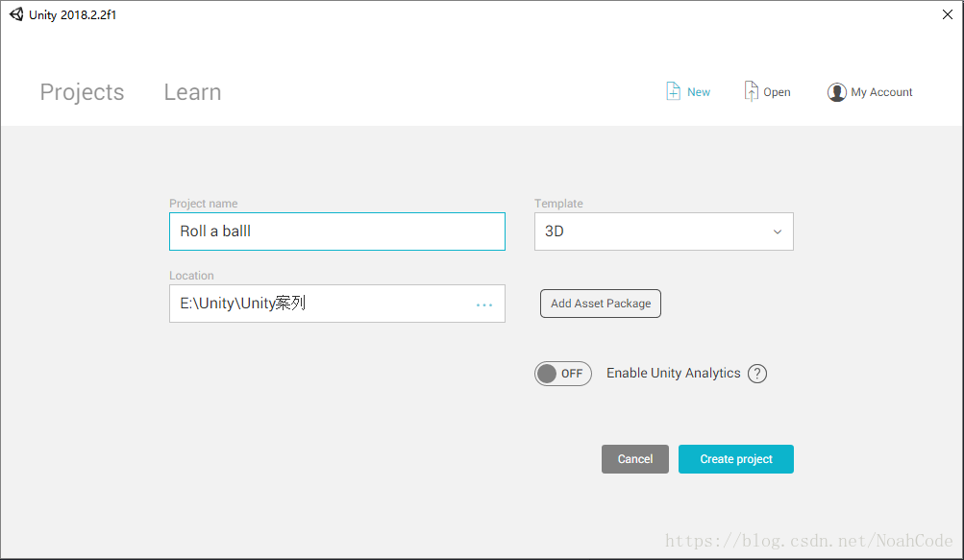Close the Unity launcher window
This screenshot has width=964, height=560.
[x=948, y=14]
